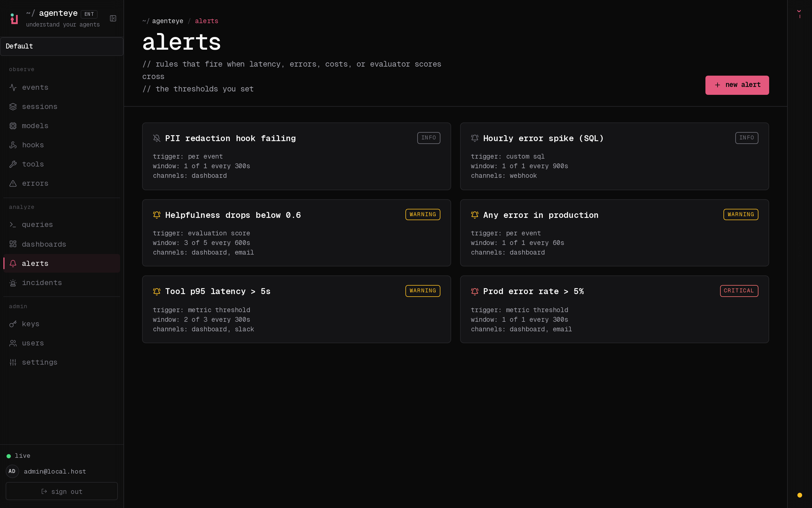Open the PII redaction hook failing alert
812x508 pixels.
click(x=296, y=156)
